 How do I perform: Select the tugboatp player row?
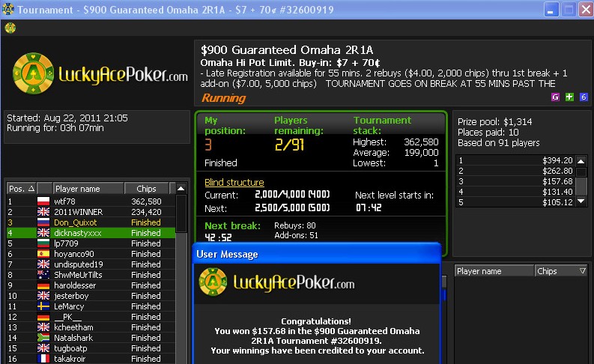[91, 348]
